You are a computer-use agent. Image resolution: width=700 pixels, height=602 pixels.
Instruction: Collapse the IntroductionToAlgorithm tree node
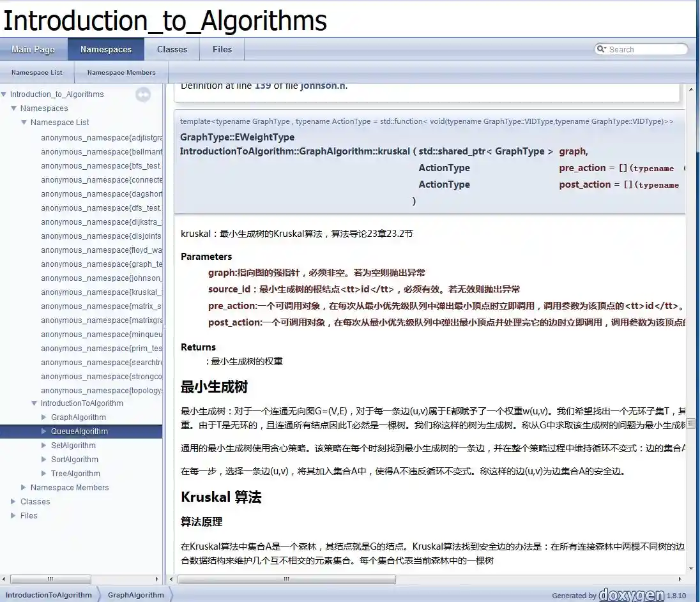click(x=34, y=403)
